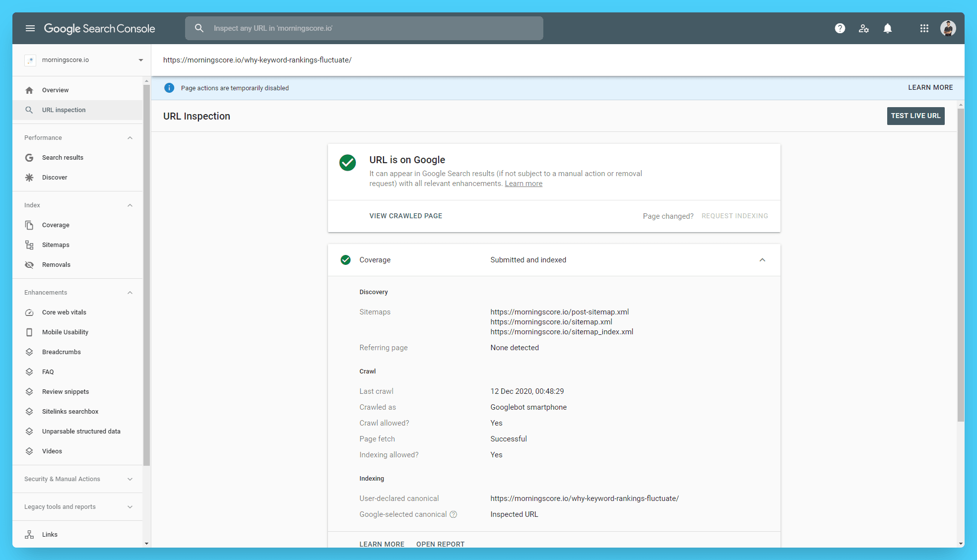Follow the Learn more link in the status card
The width and height of the screenshot is (977, 560).
point(523,184)
